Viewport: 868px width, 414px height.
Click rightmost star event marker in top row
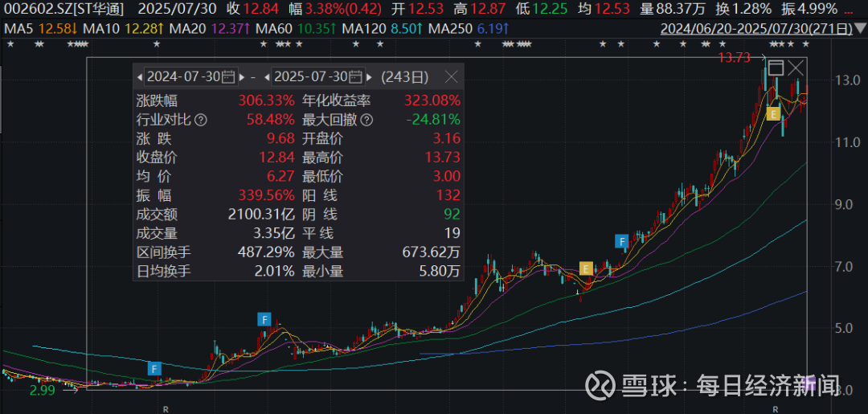pyautogui.click(x=805, y=44)
